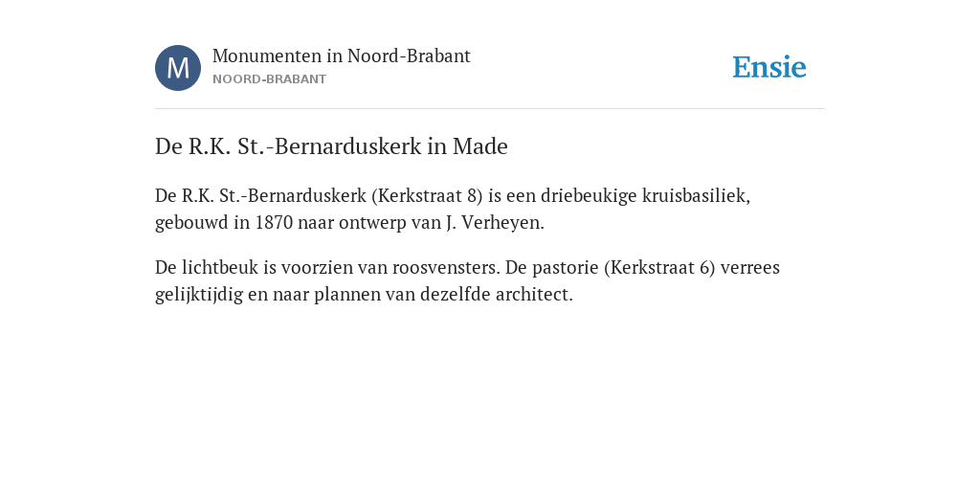Click the heading De R.K. St.-Bernarduskerk in Made
Screen dimensions: 980x490
click(331, 146)
